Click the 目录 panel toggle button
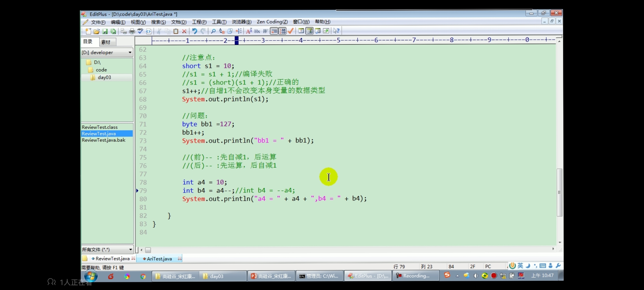The image size is (644, 290). coord(88,41)
